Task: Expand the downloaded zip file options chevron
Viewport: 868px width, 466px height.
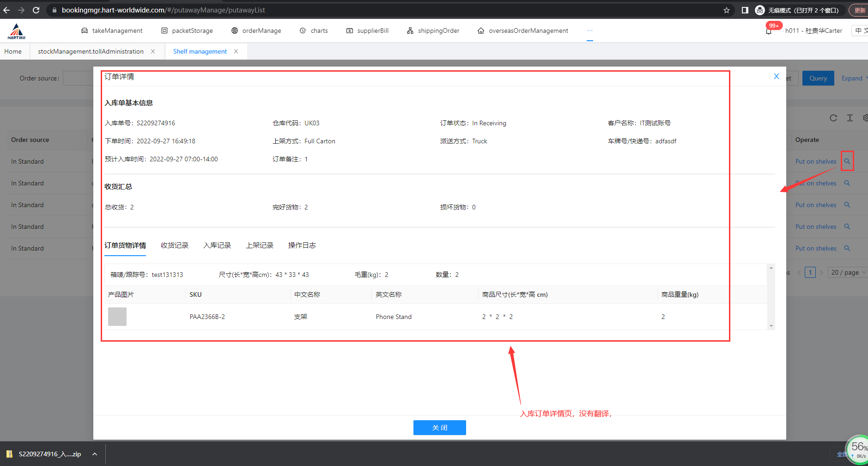Action: click(95, 454)
